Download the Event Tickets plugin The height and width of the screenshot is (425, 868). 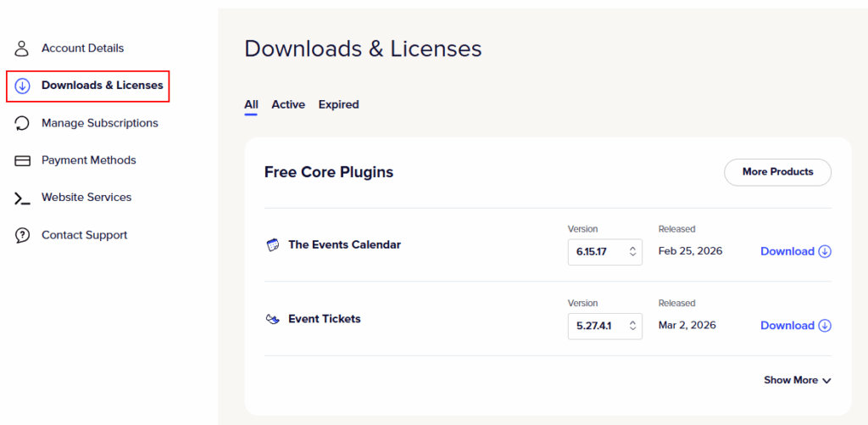pos(795,326)
